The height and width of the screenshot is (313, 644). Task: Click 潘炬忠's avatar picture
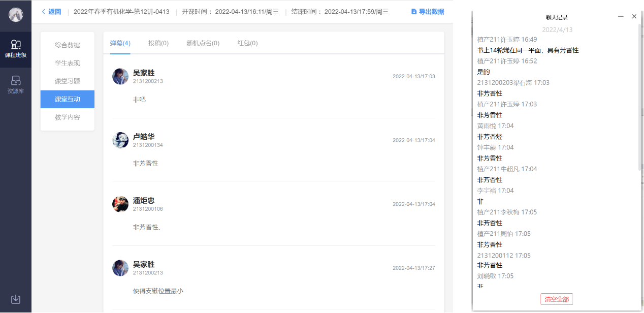(x=120, y=204)
